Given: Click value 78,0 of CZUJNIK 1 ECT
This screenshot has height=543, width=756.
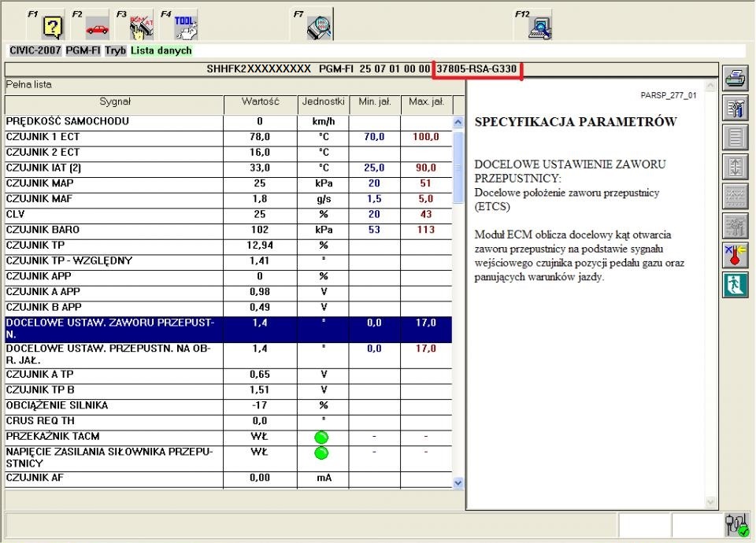Looking at the screenshot, I should (260, 137).
